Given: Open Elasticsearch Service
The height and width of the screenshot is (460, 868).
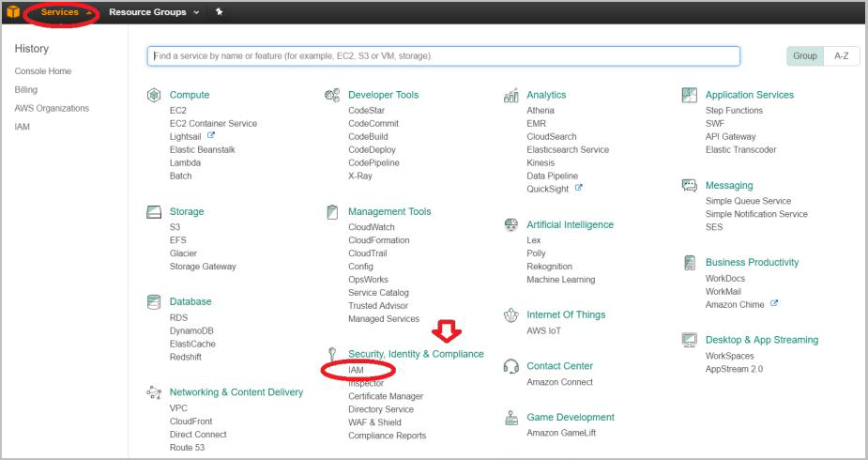Looking at the screenshot, I should (x=568, y=149).
